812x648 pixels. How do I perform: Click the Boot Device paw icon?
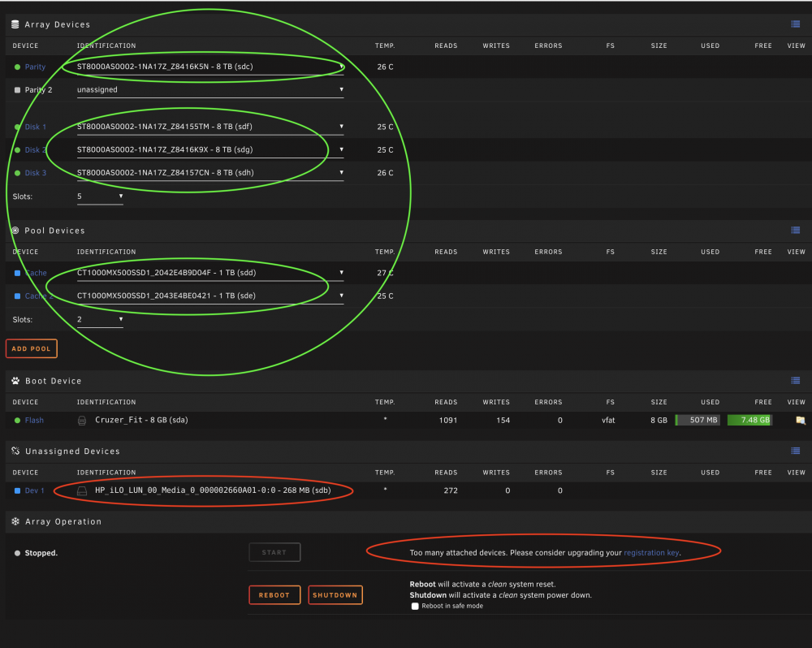[x=15, y=381]
